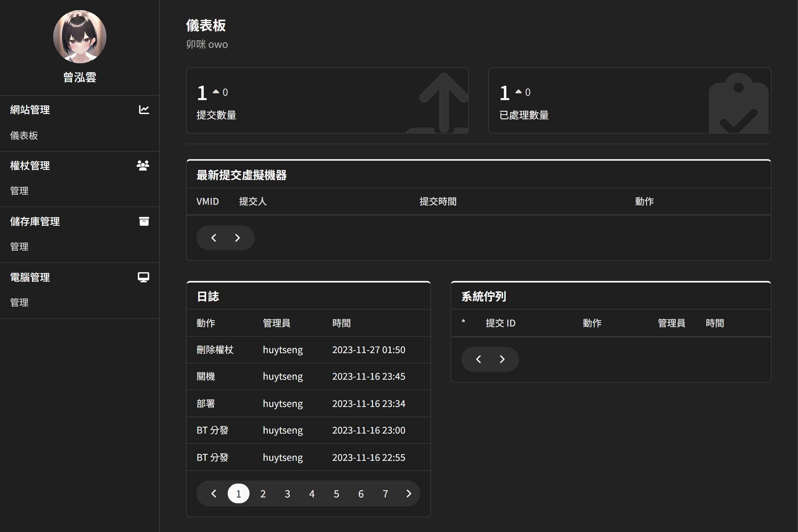Click the archive box icon beside 儲存庫管理
Image resolution: width=798 pixels, height=532 pixels.
144,221
